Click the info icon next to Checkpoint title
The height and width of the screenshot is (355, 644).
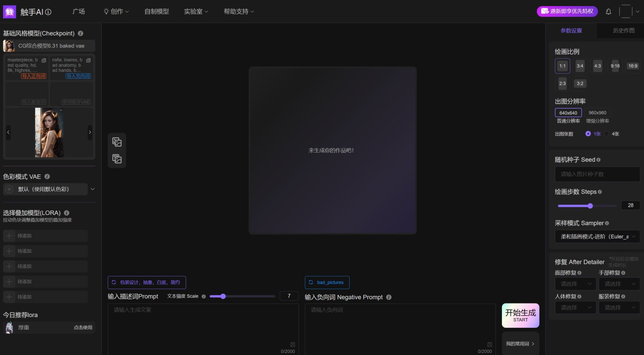pos(80,33)
